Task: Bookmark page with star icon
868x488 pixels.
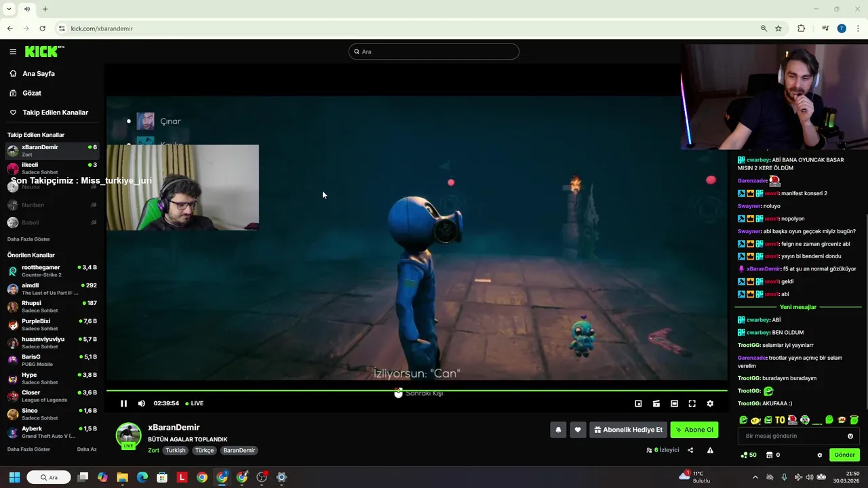Action: point(778,28)
